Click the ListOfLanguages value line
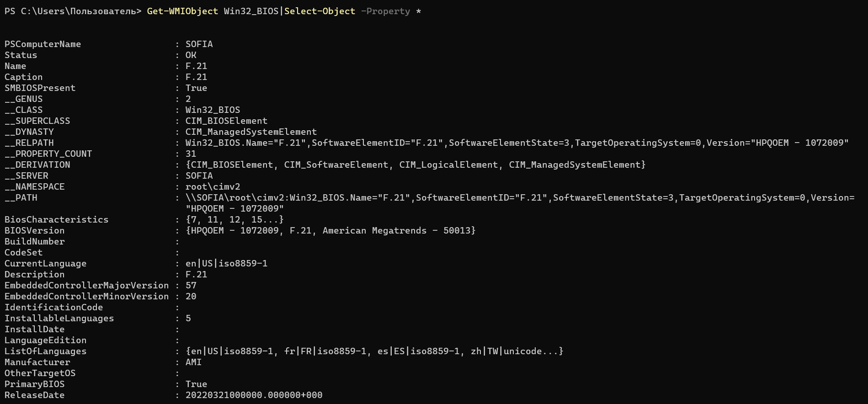 click(x=374, y=351)
